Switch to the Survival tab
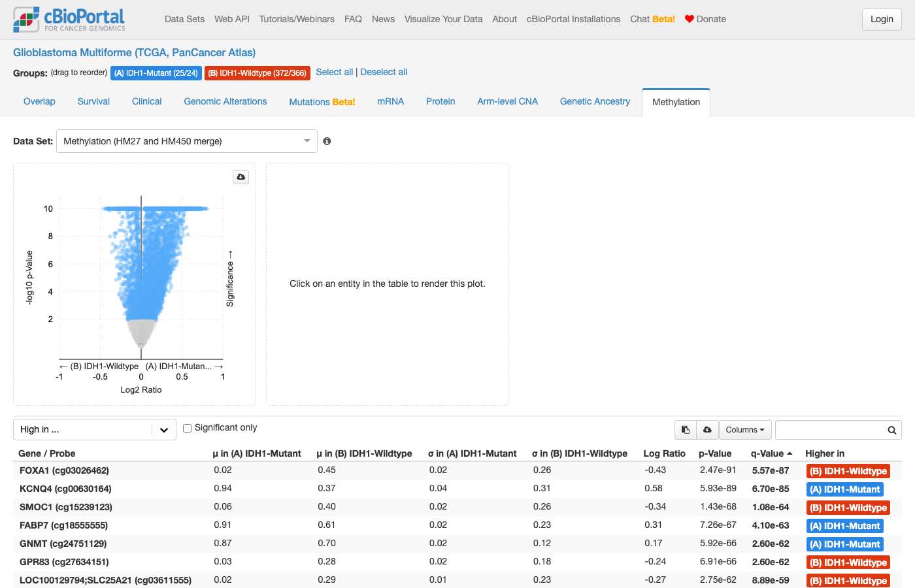This screenshot has height=588, width=915. (93, 101)
